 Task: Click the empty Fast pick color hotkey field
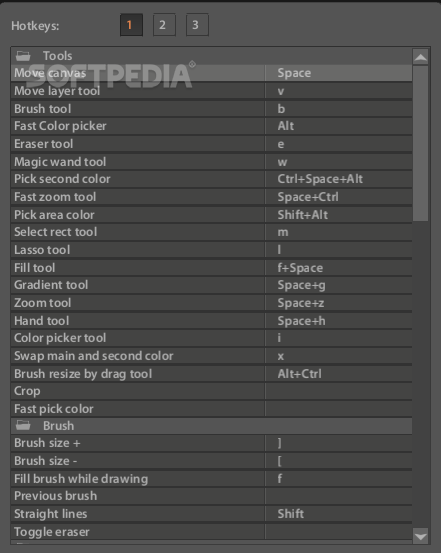pyautogui.click(x=339, y=409)
